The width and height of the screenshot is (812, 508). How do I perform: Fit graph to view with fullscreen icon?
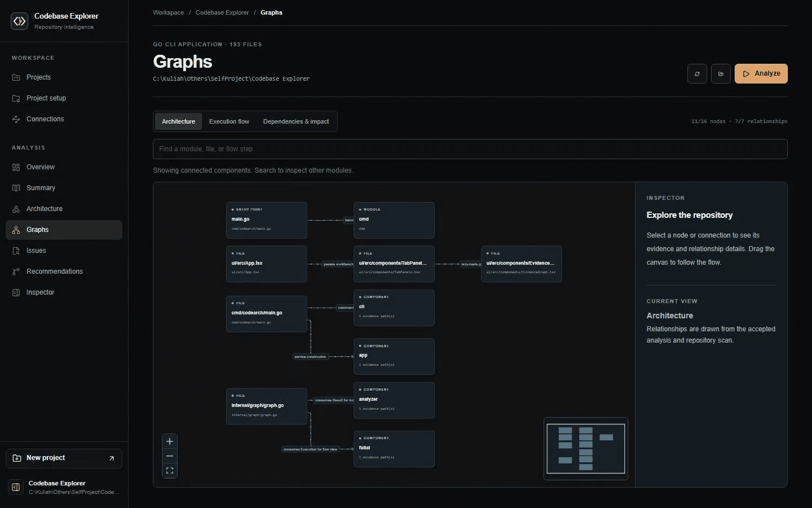tap(170, 471)
